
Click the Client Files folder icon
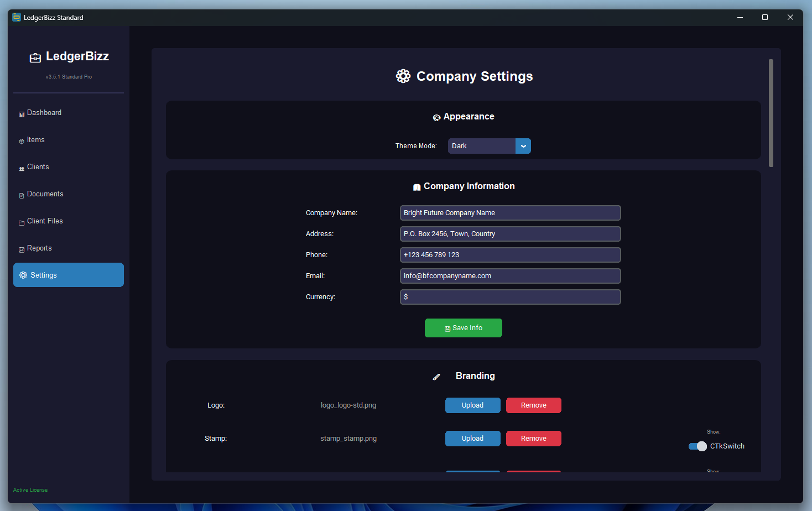tap(22, 223)
